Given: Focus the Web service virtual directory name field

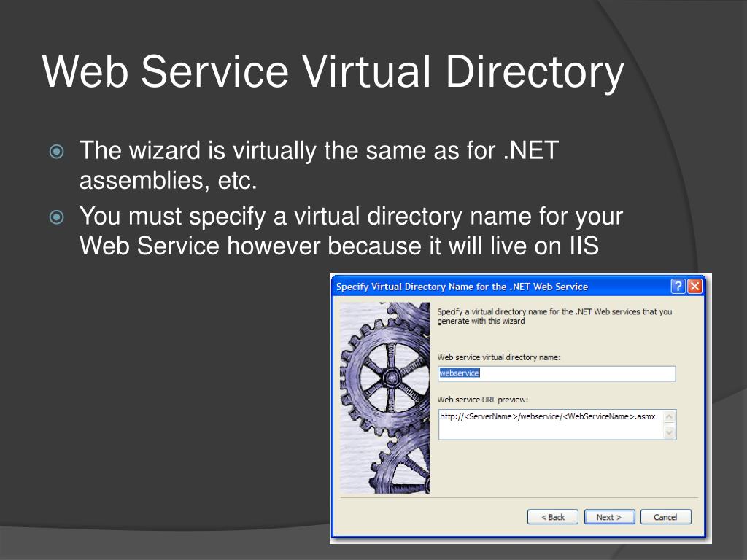Looking at the screenshot, I should tap(557, 373).
